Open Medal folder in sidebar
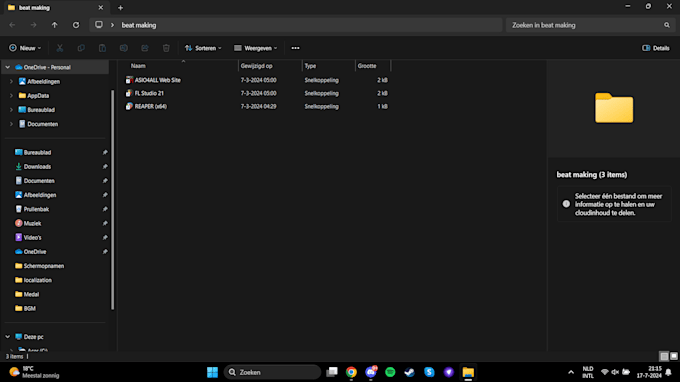This screenshot has width=680, height=382. 31,294
